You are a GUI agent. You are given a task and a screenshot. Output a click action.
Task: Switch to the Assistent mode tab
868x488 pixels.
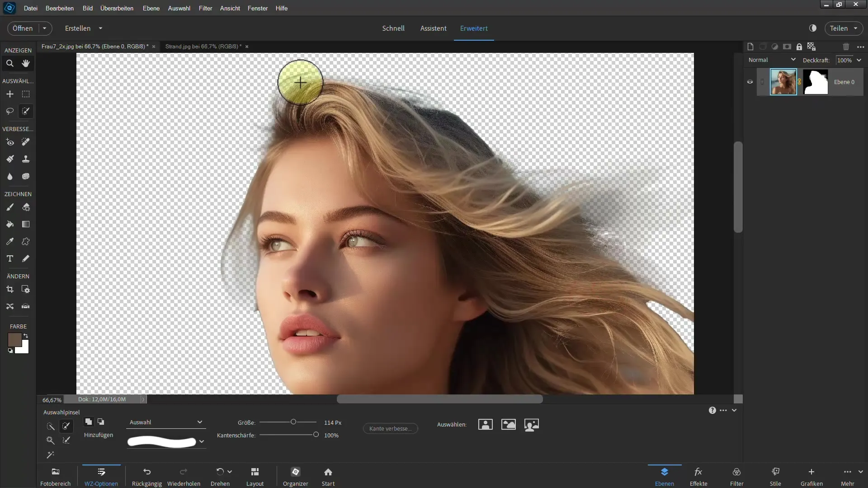click(433, 28)
